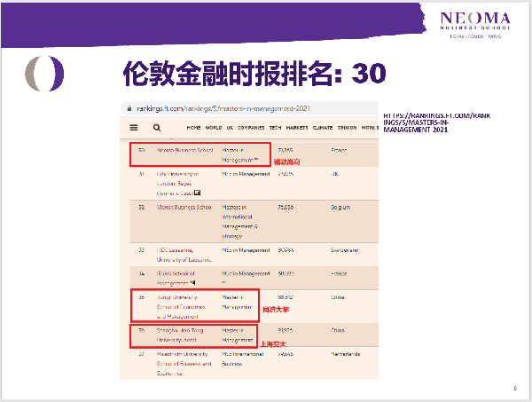Click the rankings.ft.com address bar

(249, 108)
